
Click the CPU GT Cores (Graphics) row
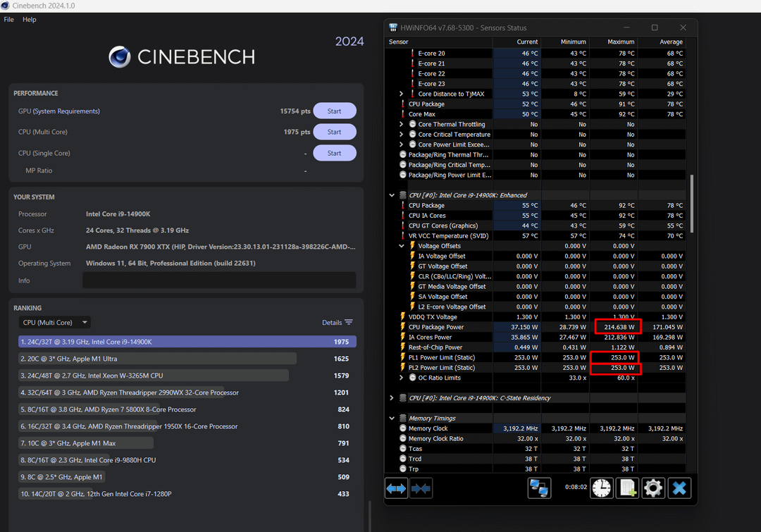click(x=536, y=225)
